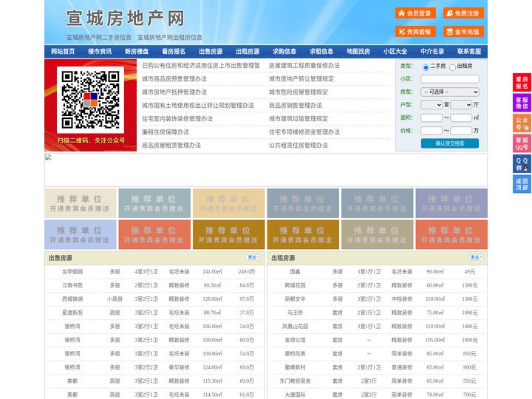The width and height of the screenshot is (532, 399).
Task: Open the 客服微信 floating sidebar icon
Action: pyautogui.click(x=522, y=103)
